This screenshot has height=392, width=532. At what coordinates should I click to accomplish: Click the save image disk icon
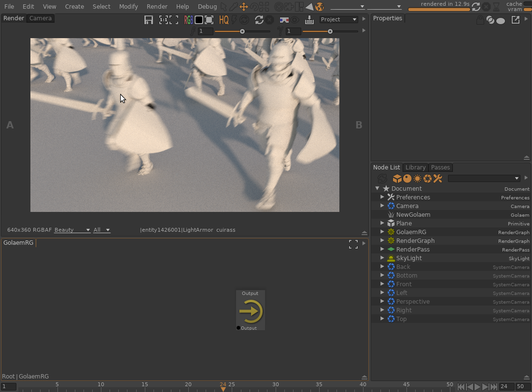click(149, 20)
